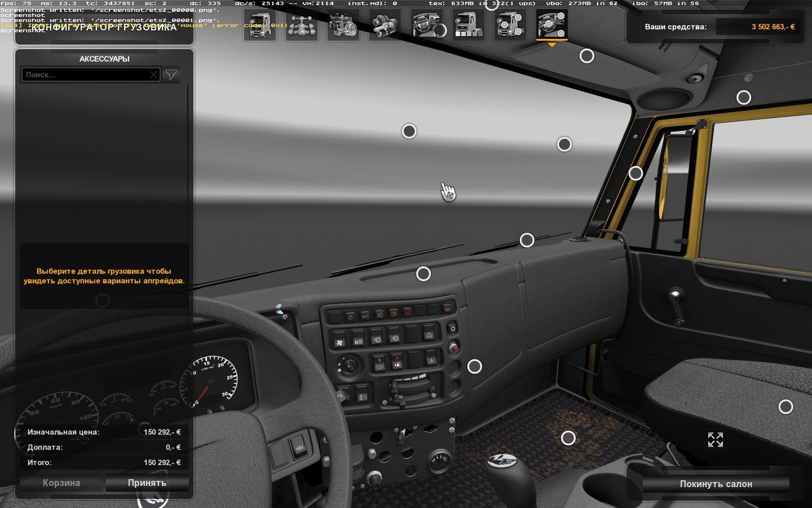The width and height of the screenshot is (812, 508).
Task: Open the truck cabin selection category
Action: click(260, 25)
